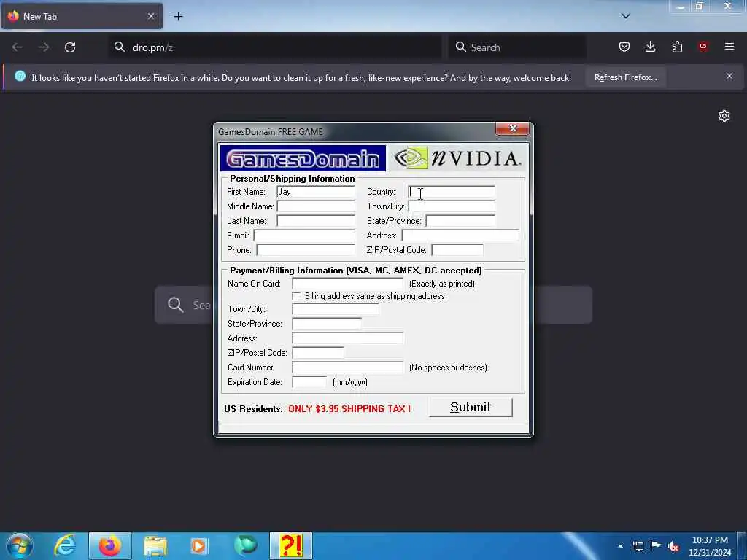Click the Middle Name input field

[x=316, y=206]
